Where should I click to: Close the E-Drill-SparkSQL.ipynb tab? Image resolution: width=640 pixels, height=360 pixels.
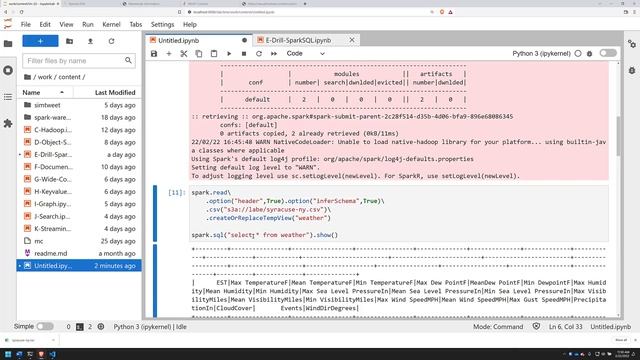pos(352,40)
